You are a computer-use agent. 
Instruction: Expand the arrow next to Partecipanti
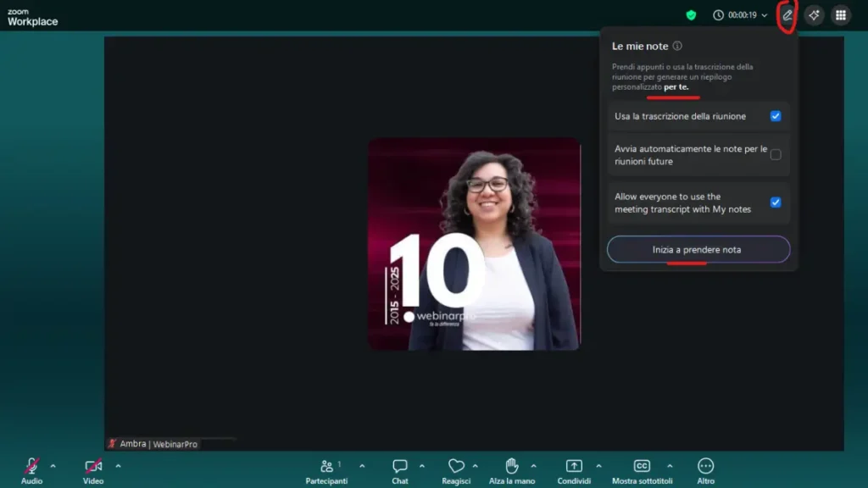click(x=362, y=466)
